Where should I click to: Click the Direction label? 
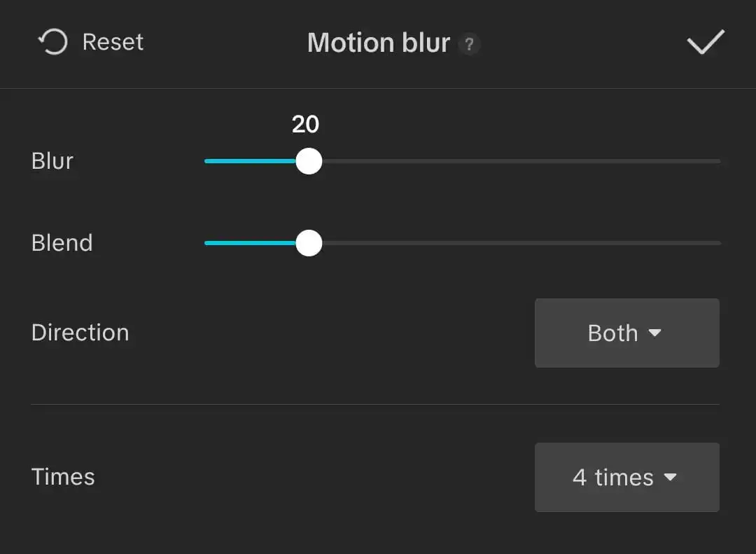click(80, 333)
